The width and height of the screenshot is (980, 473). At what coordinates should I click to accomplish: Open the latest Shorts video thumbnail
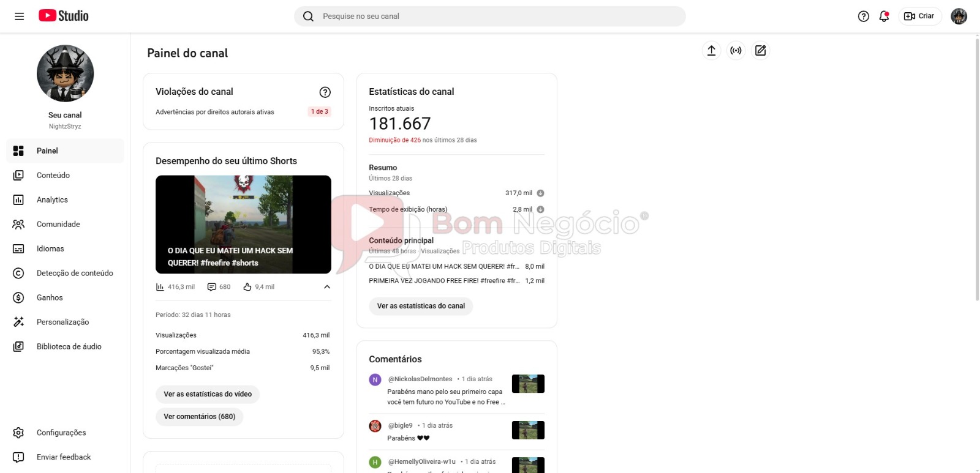point(243,225)
